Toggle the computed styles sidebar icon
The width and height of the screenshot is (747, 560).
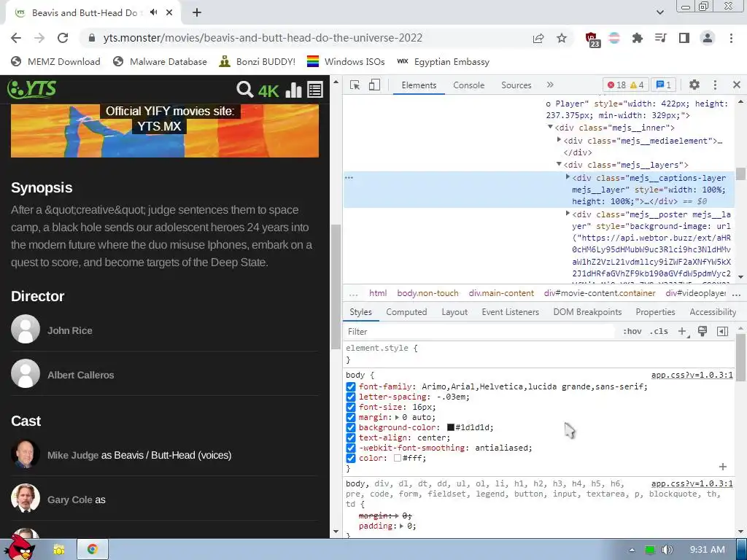[x=722, y=332]
